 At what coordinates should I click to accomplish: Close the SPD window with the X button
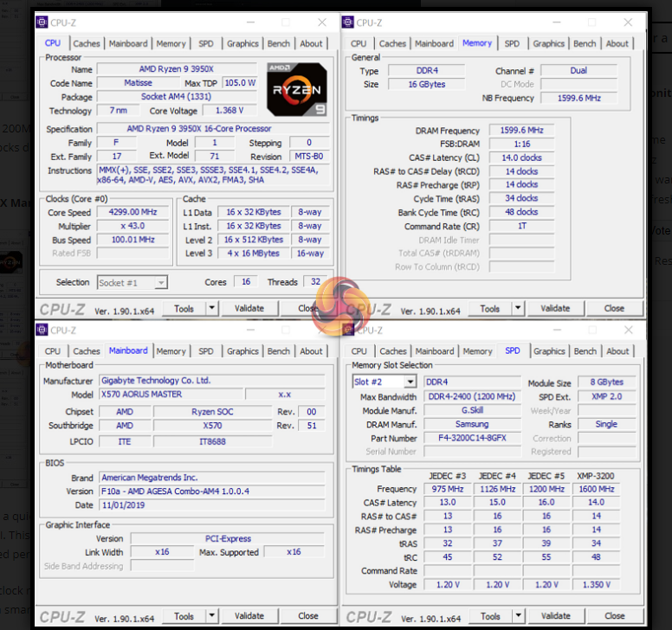point(629,330)
